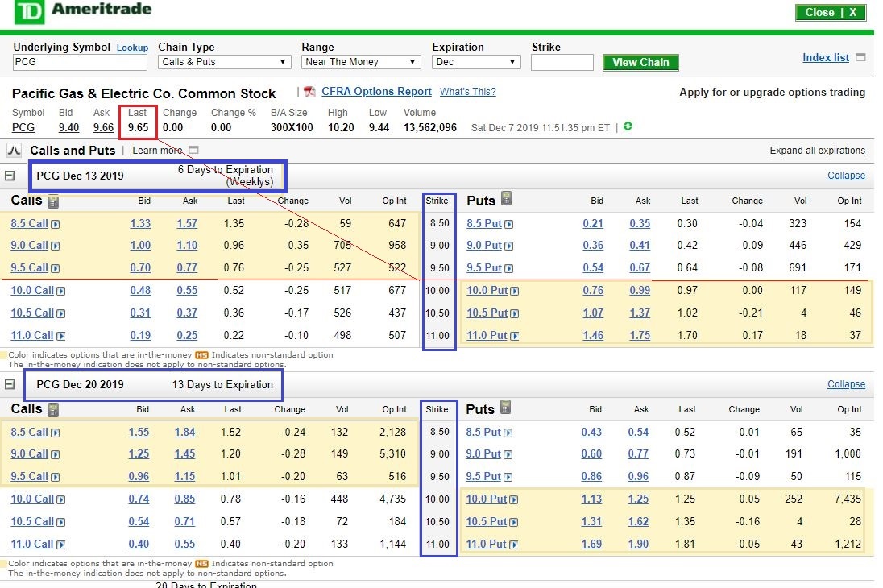This screenshot has height=588, width=883.
Task: Click the arrow icon next to 10.0 Put Dec 20
Action: click(512, 499)
